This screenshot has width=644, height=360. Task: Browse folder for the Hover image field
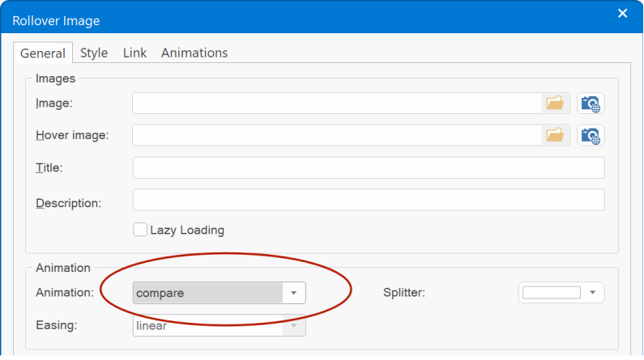(x=555, y=135)
